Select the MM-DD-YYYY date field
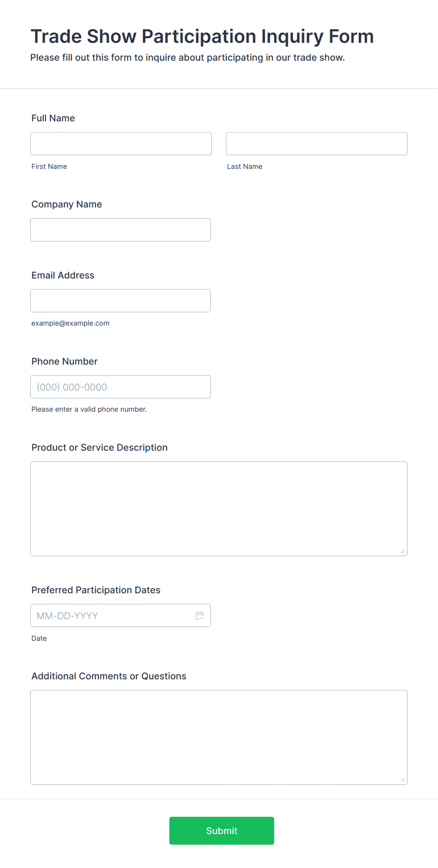 click(121, 615)
